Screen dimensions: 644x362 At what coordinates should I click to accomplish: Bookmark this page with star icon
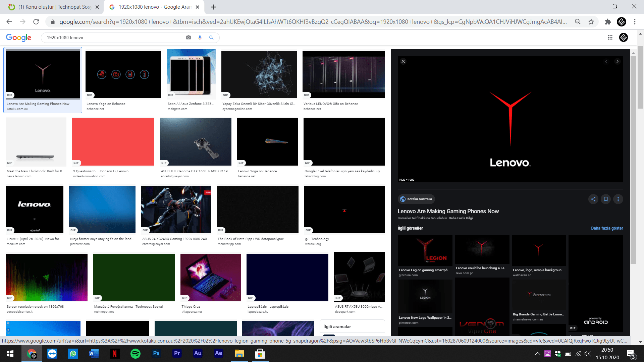(591, 22)
